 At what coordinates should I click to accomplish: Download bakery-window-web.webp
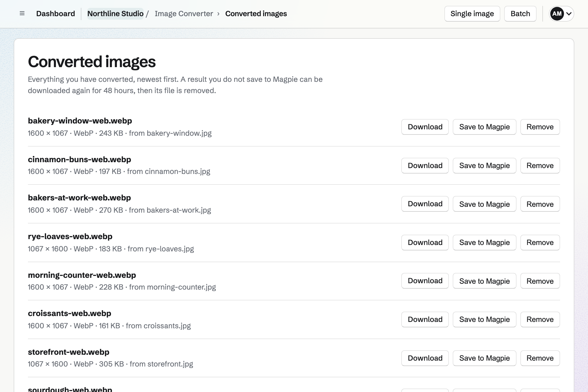point(425,127)
